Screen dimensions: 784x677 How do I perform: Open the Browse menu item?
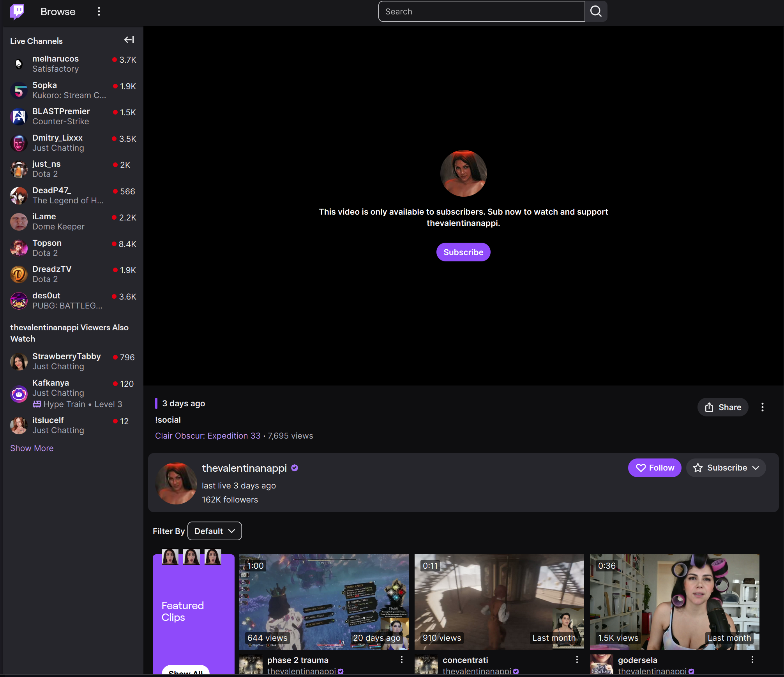(x=58, y=11)
